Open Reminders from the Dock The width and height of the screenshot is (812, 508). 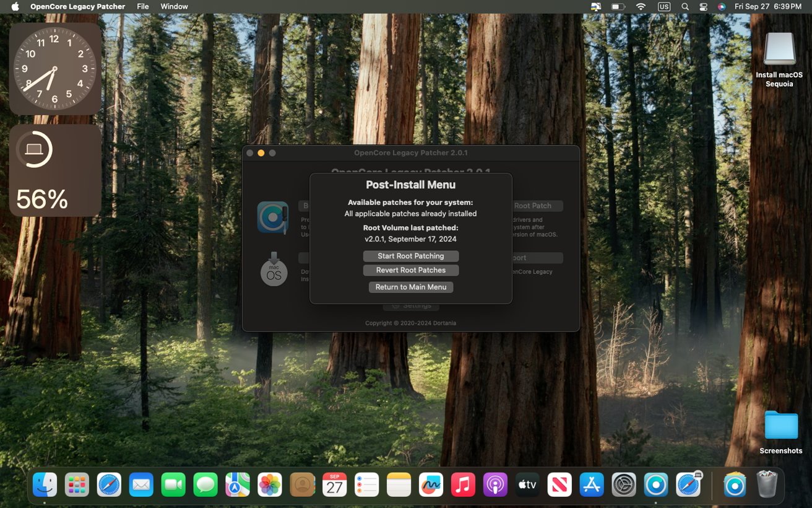367,484
